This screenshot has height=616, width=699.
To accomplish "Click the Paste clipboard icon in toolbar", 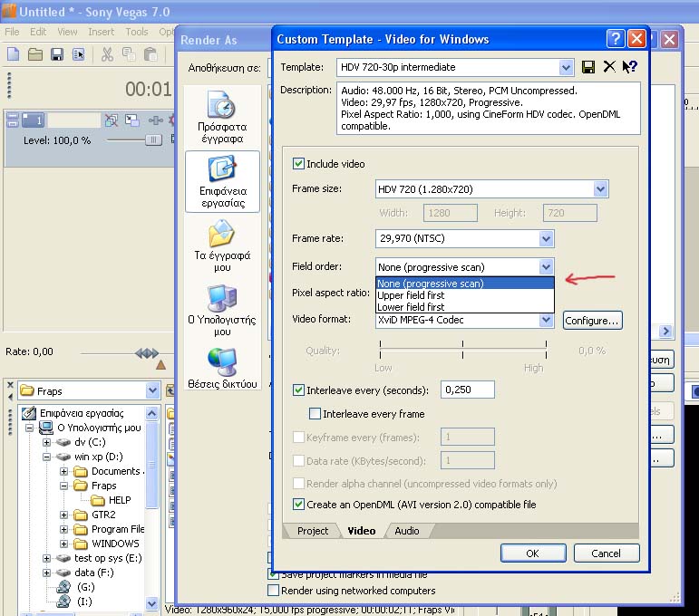I will 150,54.
